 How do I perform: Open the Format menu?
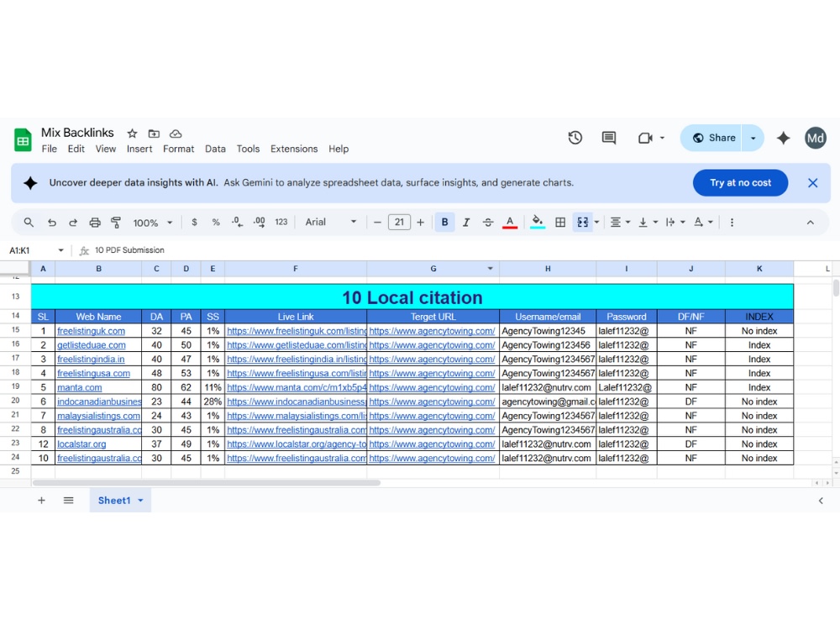pyautogui.click(x=178, y=149)
